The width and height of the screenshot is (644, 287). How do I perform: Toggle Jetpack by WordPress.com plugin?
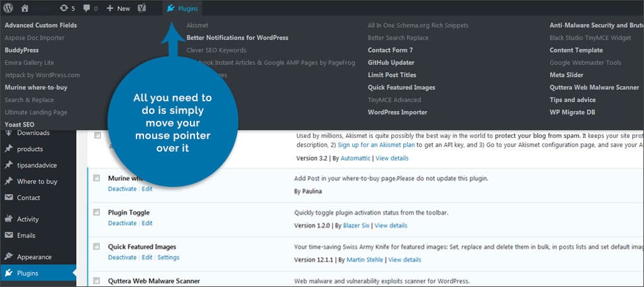tap(42, 75)
